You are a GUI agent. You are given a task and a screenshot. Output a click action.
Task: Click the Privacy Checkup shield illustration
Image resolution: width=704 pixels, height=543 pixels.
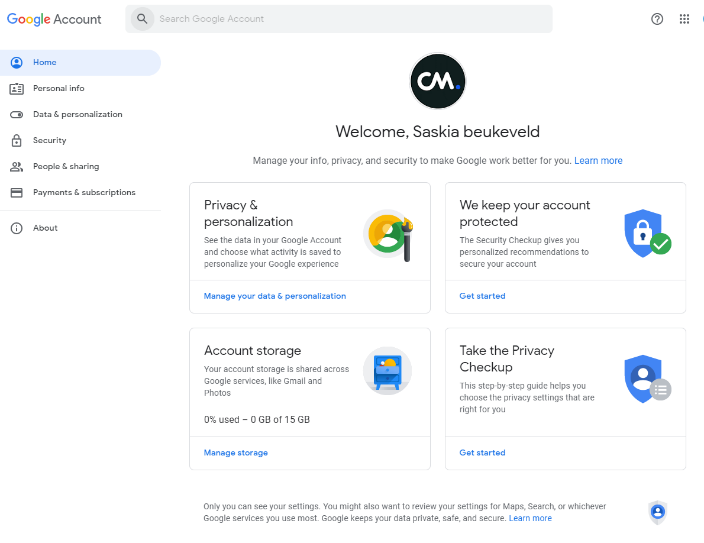pos(646,378)
